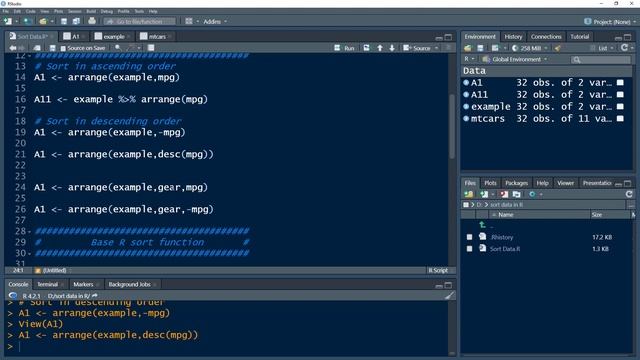Switch to the History tab
The width and height of the screenshot is (640, 360).
(x=513, y=37)
